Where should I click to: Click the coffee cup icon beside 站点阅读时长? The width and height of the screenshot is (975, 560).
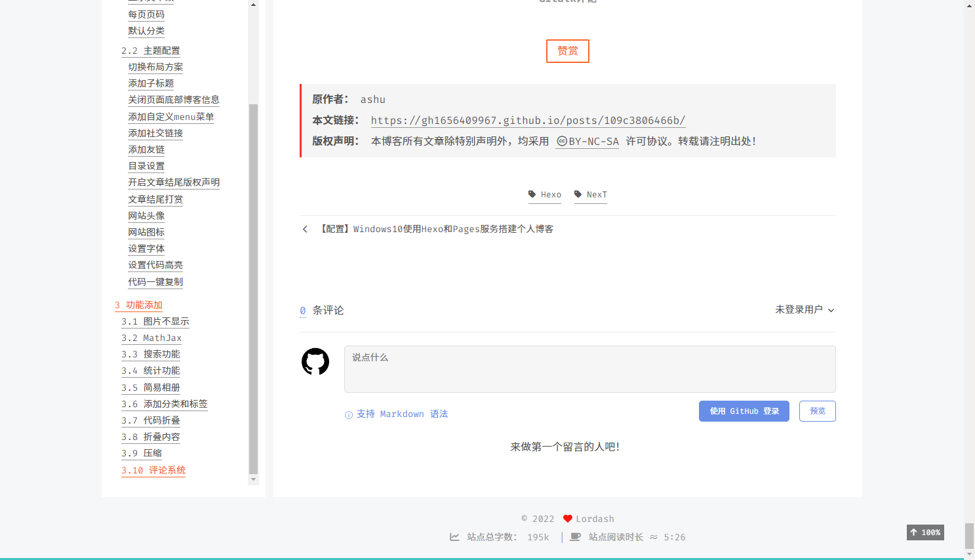574,536
